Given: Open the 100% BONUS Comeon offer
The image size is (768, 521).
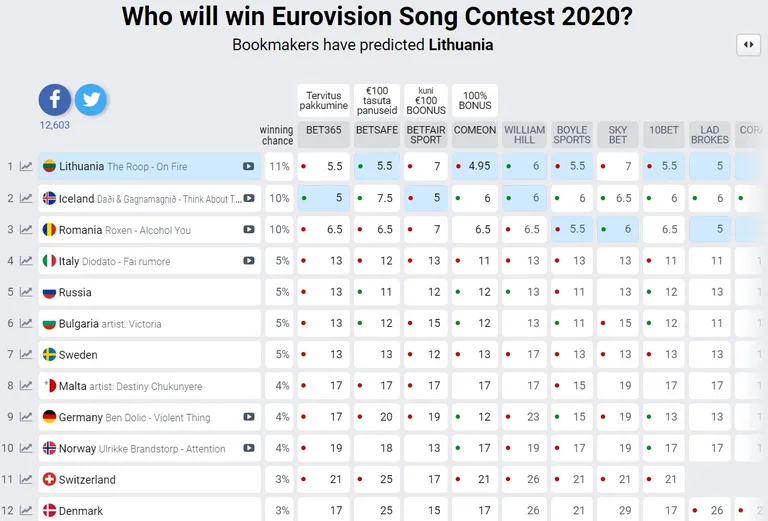Looking at the screenshot, I should pyautogui.click(x=475, y=100).
